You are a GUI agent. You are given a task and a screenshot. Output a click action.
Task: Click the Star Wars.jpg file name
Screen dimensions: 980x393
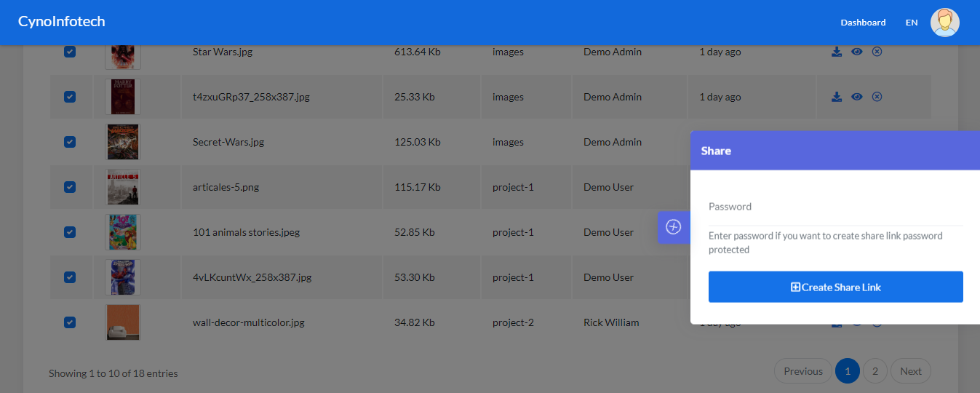click(x=223, y=52)
